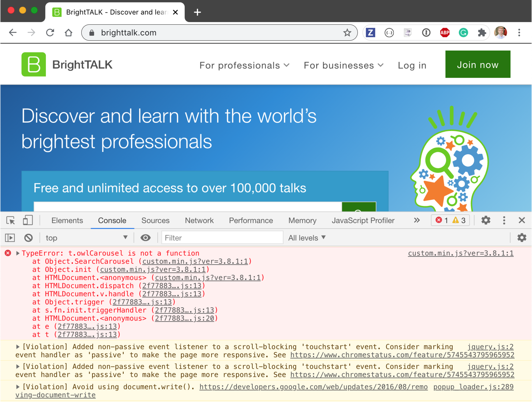Viewport: 532px width, 402px height.
Task: Expand the document.write Violation message
Action: click(x=18, y=387)
